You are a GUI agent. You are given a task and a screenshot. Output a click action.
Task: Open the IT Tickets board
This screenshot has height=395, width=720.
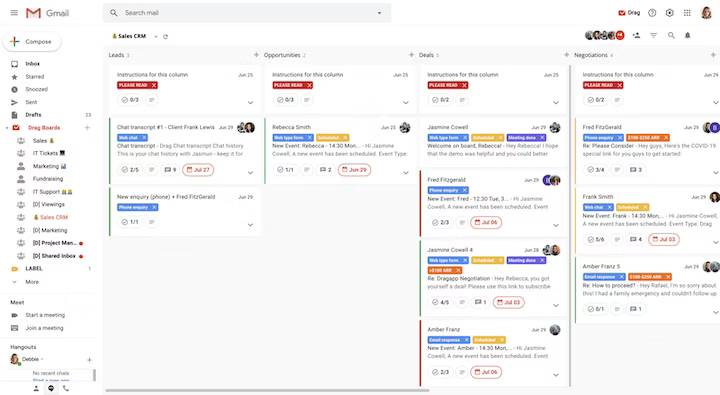[49, 153]
